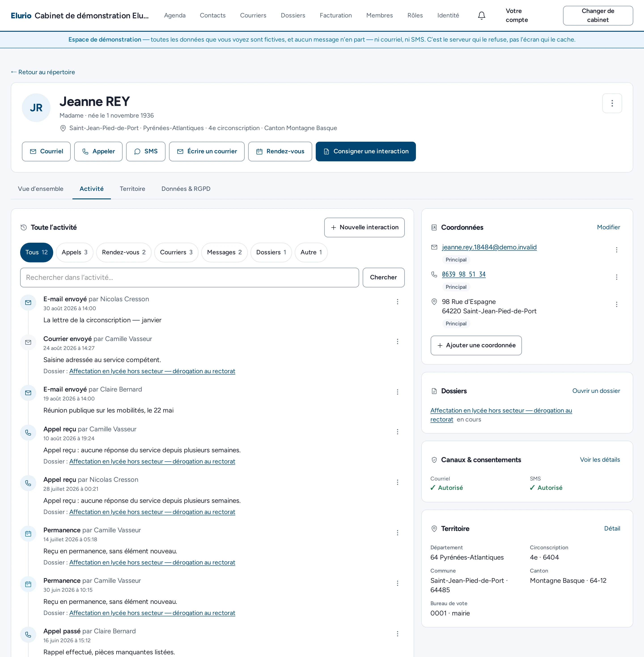The width and height of the screenshot is (644, 657).
Task: Click Ajouter une coordonnée
Action: 476,345
